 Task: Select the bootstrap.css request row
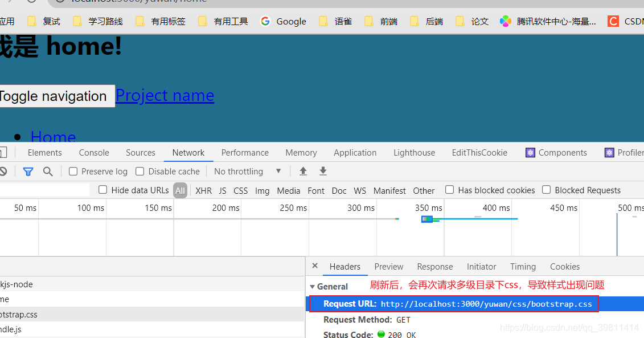(152, 315)
